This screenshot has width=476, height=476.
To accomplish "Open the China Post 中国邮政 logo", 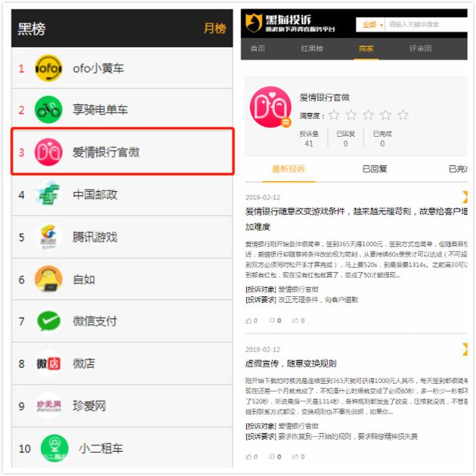I will click(x=48, y=194).
